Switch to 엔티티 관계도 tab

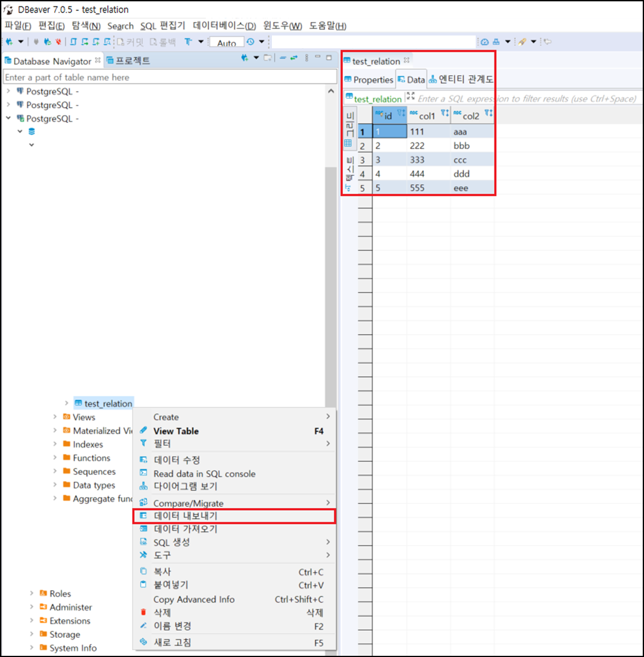(x=461, y=79)
